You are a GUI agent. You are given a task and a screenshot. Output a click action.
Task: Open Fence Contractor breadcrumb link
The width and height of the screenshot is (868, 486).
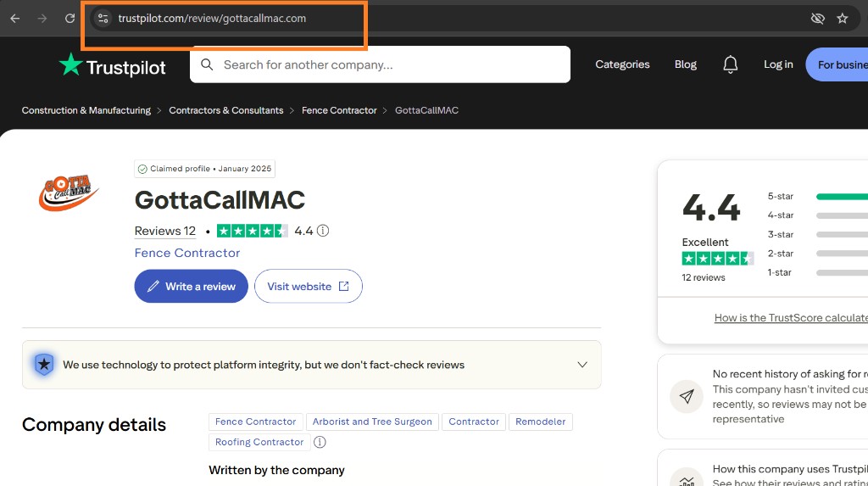(339, 110)
